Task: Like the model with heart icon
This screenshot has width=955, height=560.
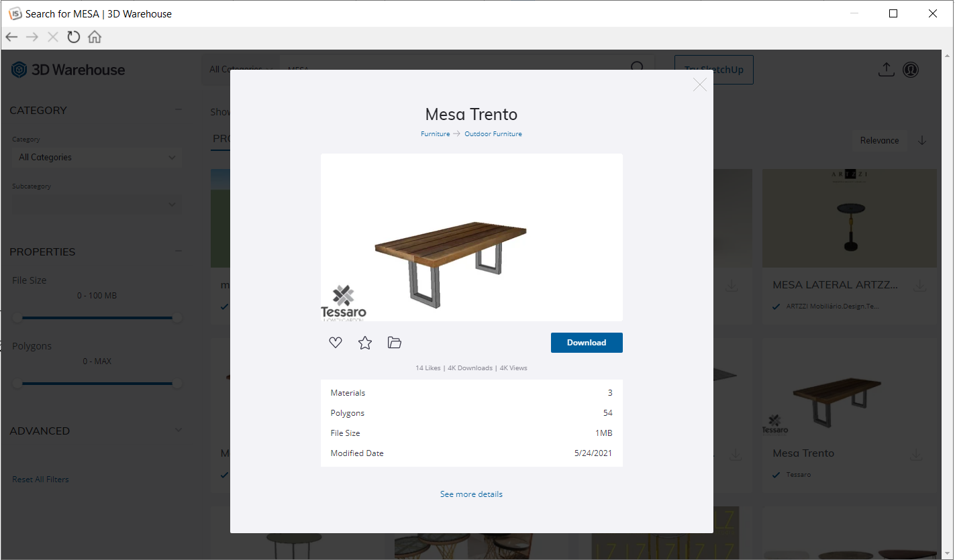Action: (x=336, y=343)
